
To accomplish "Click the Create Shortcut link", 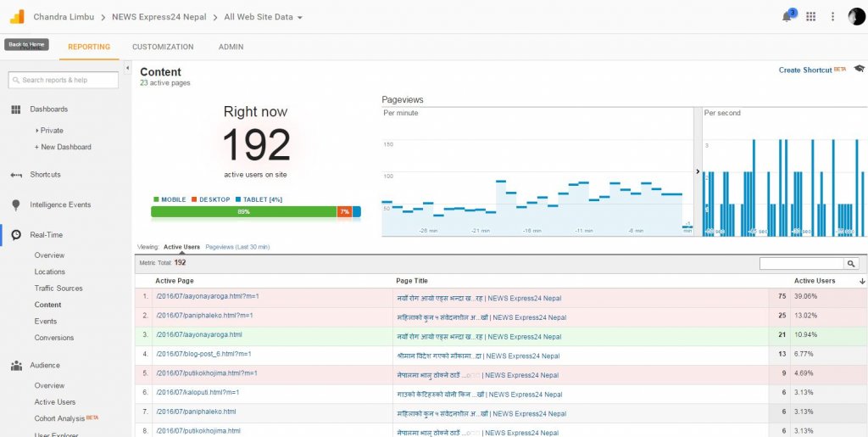I will 805,70.
